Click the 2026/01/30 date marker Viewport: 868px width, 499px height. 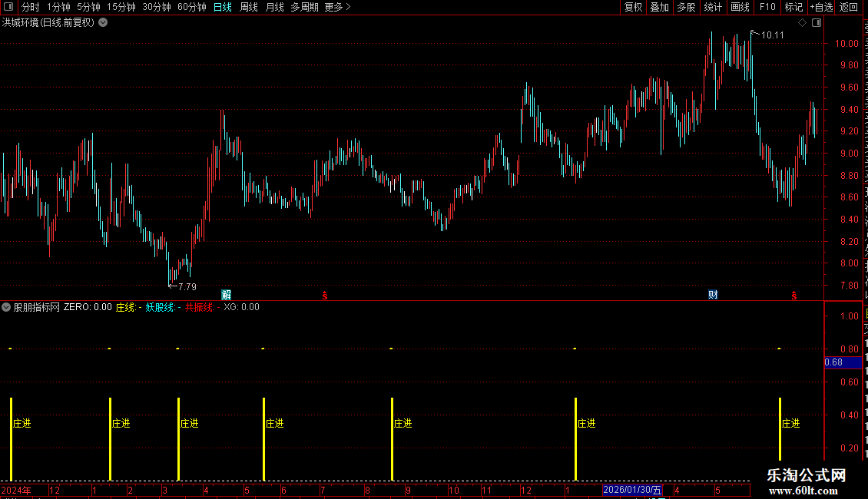[x=632, y=490]
